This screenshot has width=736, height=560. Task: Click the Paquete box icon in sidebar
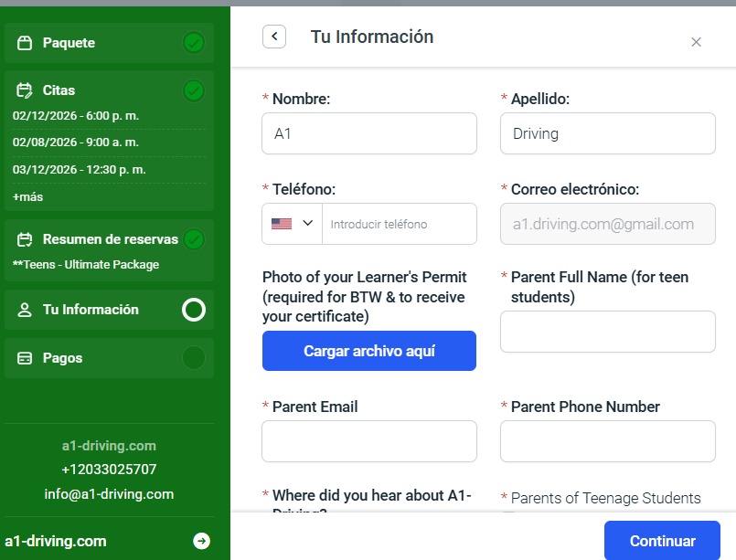25,43
